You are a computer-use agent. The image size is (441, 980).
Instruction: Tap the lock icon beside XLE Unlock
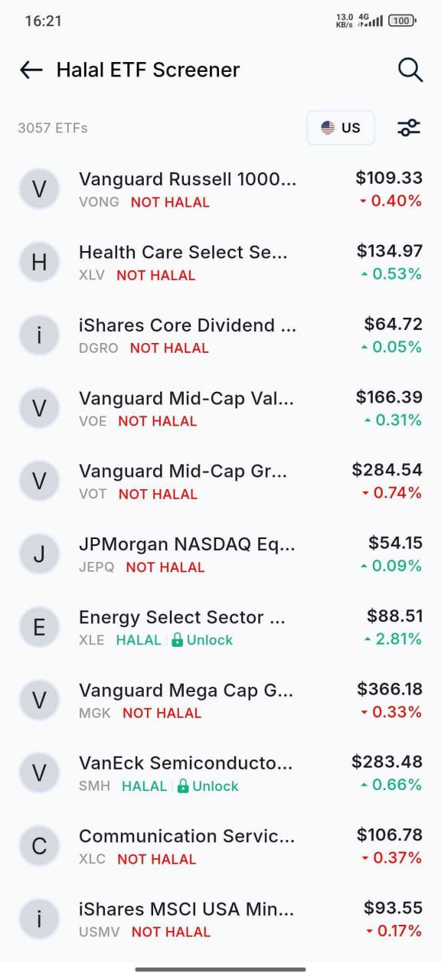click(177, 640)
